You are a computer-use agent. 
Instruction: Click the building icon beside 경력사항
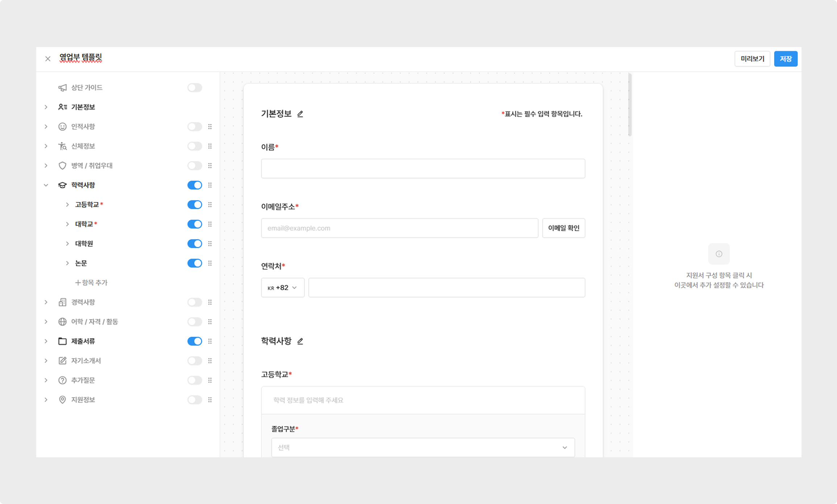click(62, 302)
